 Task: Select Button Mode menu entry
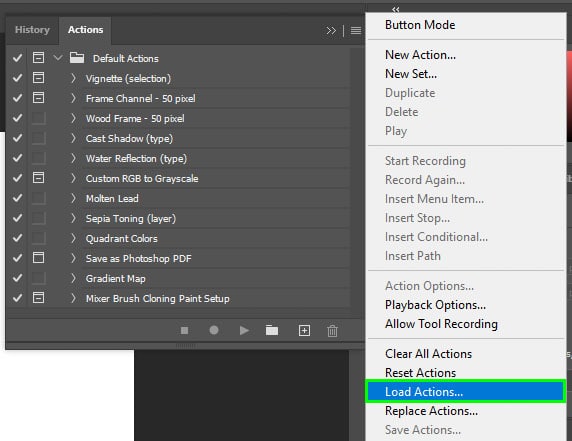[420, 25]
